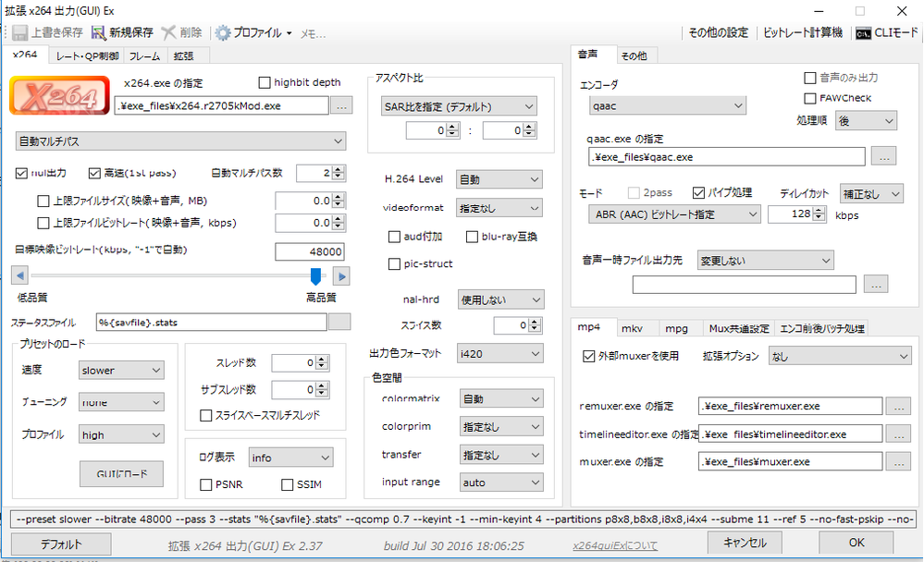The image size is (924, 562).
Task: Click the slider's right arrow toward 高品質
Action: pos(341,275)
